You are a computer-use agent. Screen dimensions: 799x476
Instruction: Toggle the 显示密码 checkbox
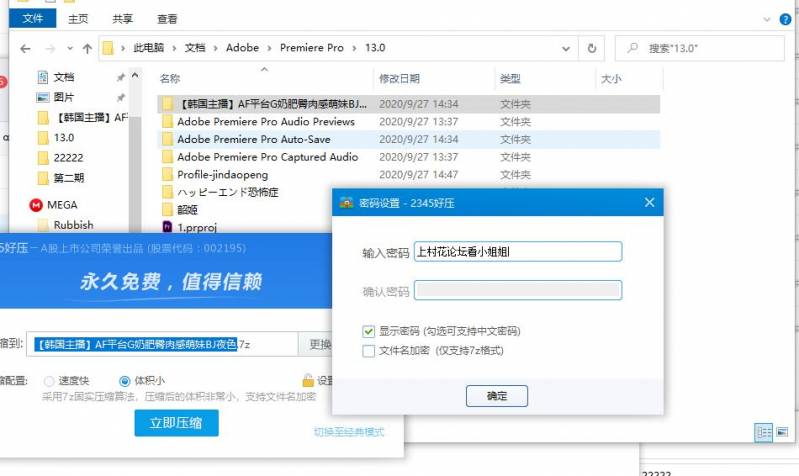click(368, 331)
